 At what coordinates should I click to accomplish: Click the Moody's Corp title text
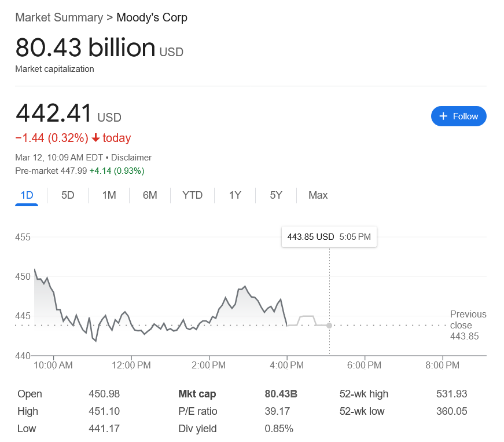point(152,17)
